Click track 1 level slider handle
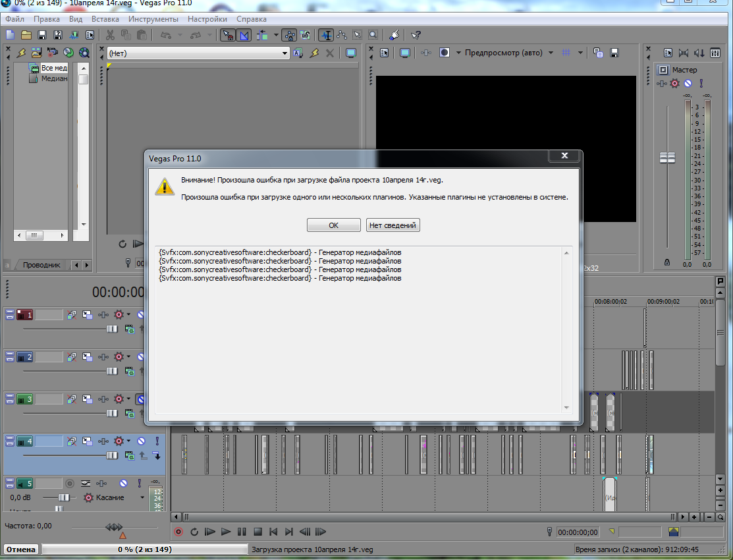733x560 pixels. point(112,329)
